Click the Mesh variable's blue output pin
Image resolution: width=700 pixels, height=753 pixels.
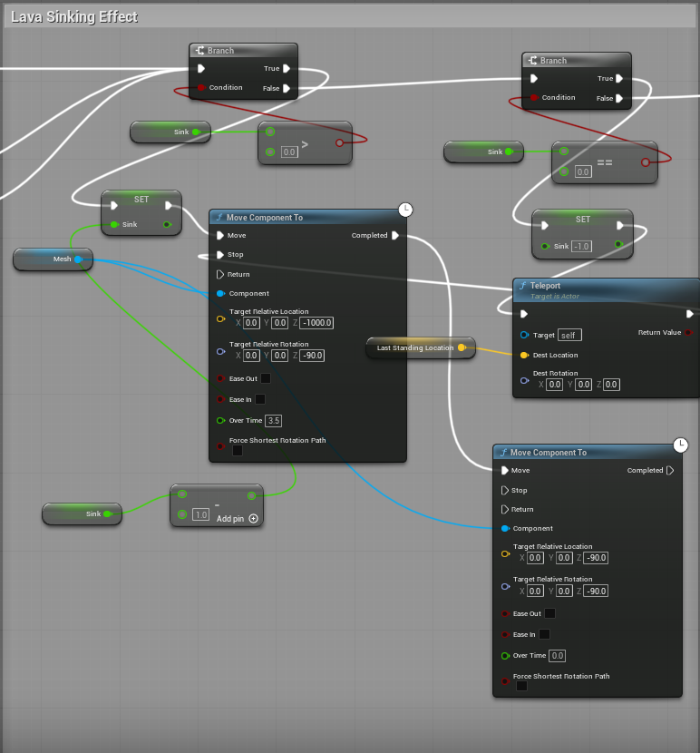pyautogui.click(x=78, y=259)
